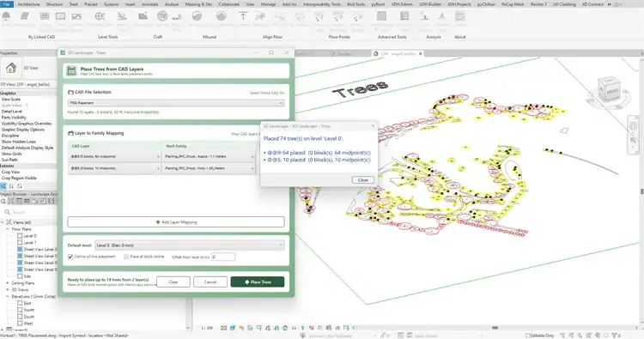Click the selection filter funnel icon in status bar
This screenshot has height=339, width=644.
pyautogui.click(x=615, y=336)
